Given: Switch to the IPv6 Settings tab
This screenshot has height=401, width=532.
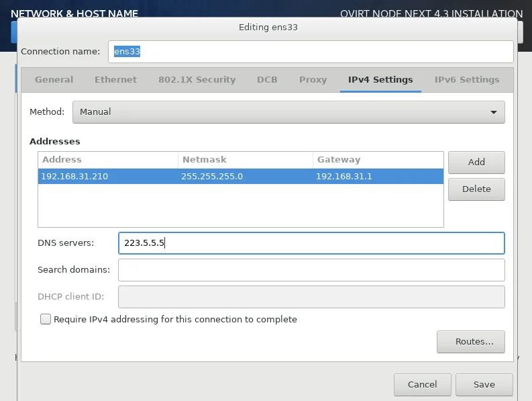Looking at the screenshot, I should point(467,79).
